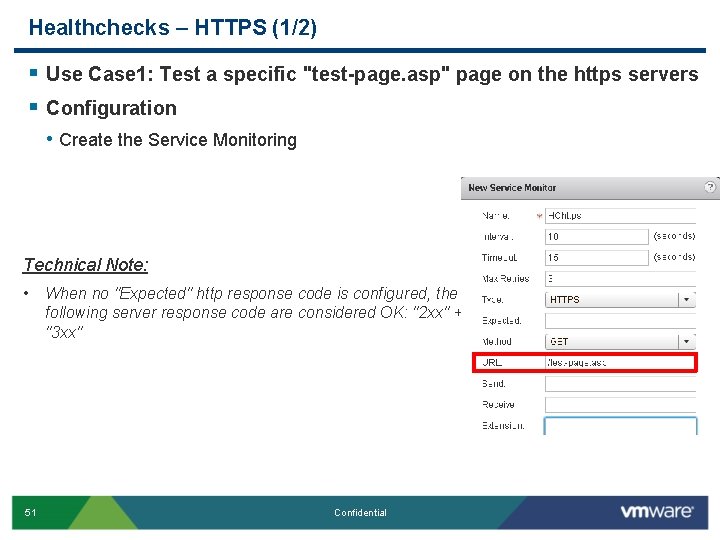Image resolution: width=720 pixels, height=540 pixels.
Task: Click (seconds) text beside Interval field
Action: coord(674,236)
